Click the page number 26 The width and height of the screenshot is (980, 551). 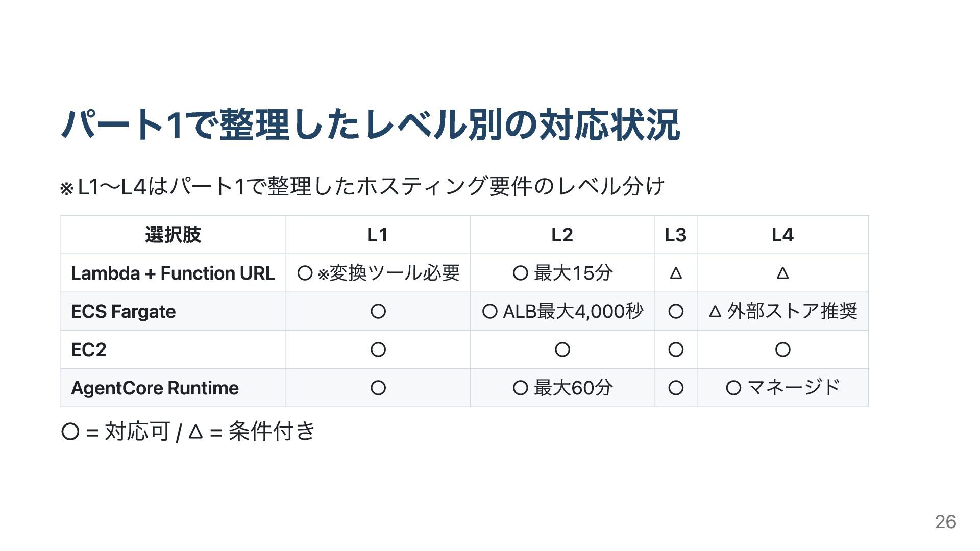(x=945, y=521)
